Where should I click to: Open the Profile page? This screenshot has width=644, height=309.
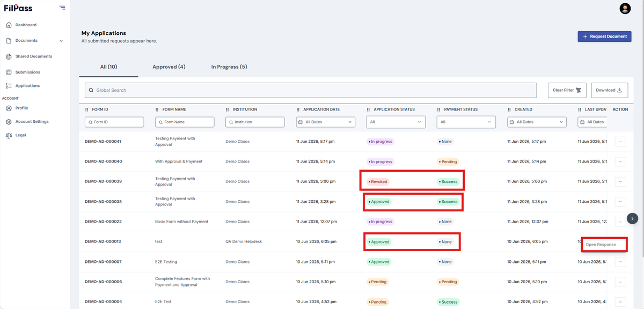(x=21, y=108)
